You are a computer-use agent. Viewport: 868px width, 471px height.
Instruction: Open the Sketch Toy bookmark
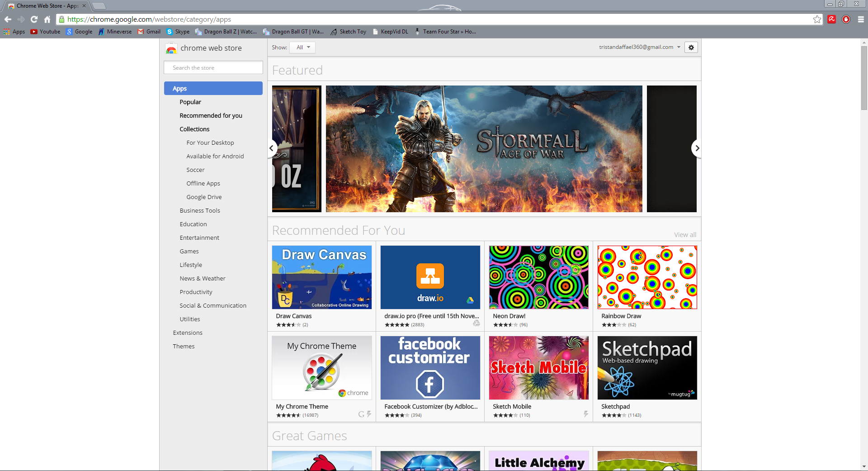coord(348,32)
